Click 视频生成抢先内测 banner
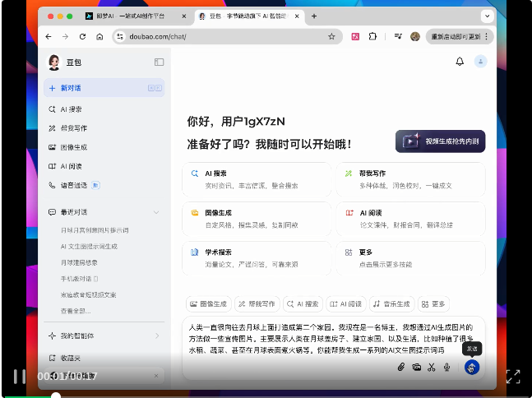 coord(441,141)
